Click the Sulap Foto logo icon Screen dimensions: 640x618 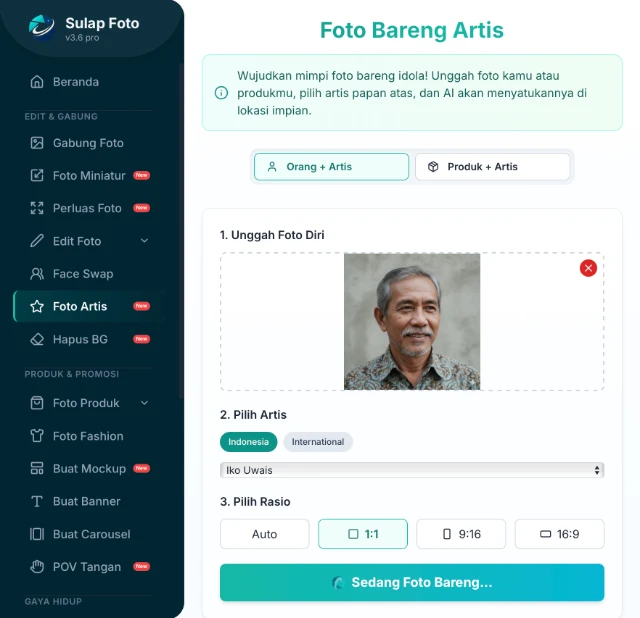coord(42,27)
